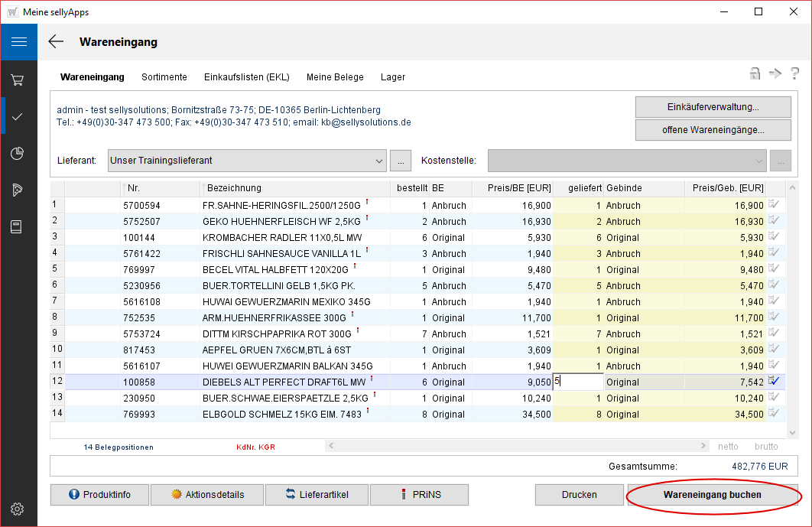Viewport: 812px width, 527px height.
Task: Click the question mark help icon
Action: click(x=794, y=73)
